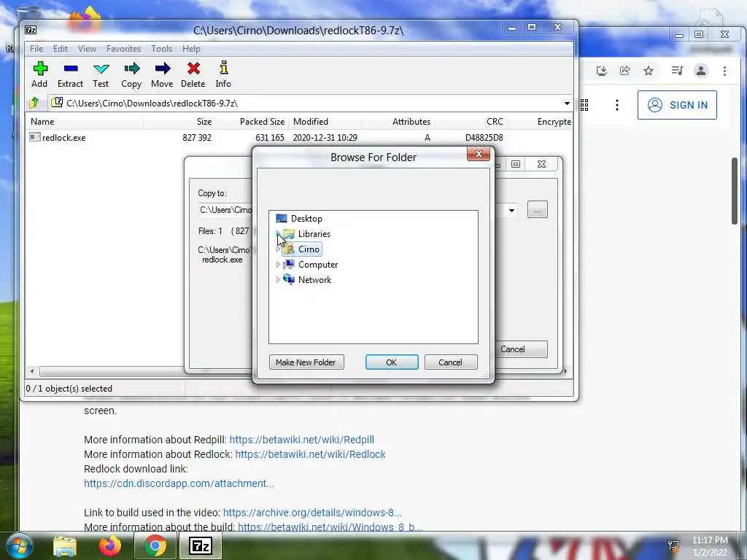
Task: Bookmark the page with the star icon
Action: tap(649, 71)
